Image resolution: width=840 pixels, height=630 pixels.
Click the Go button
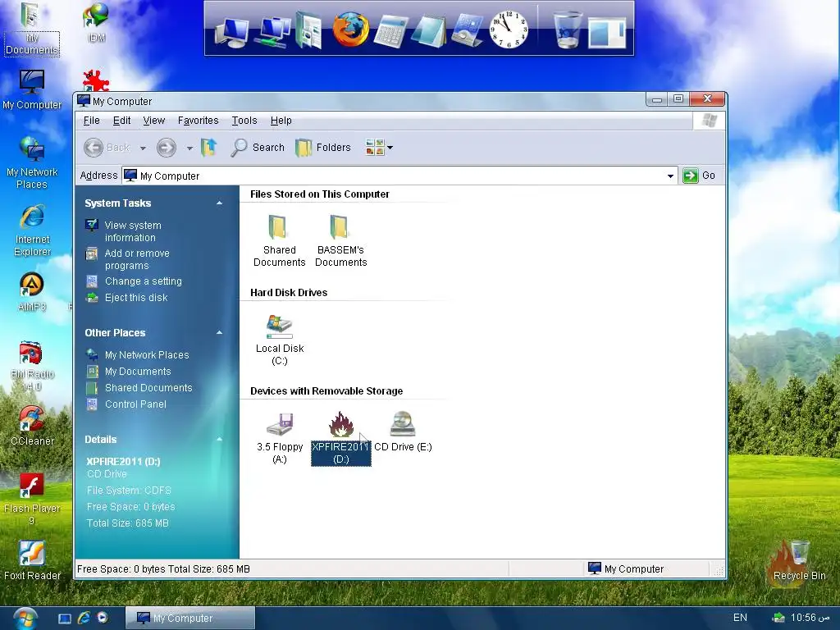pyautogui.click(x=699, y=176)
